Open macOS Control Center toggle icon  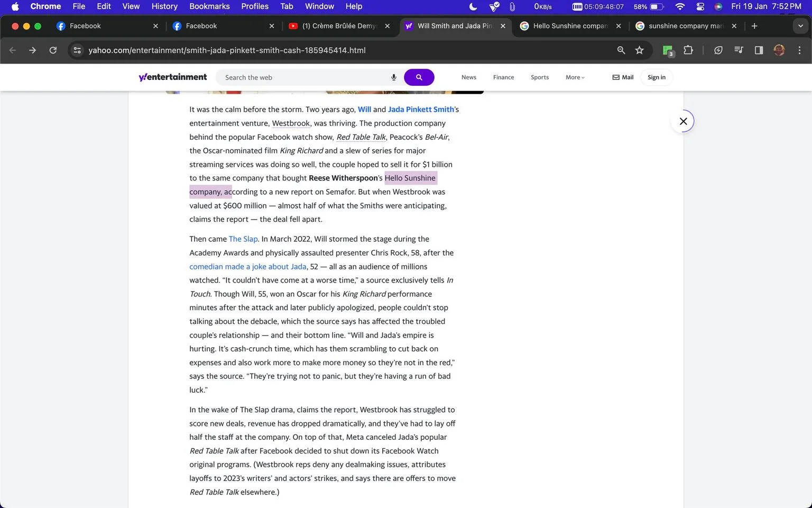(700, 6)
